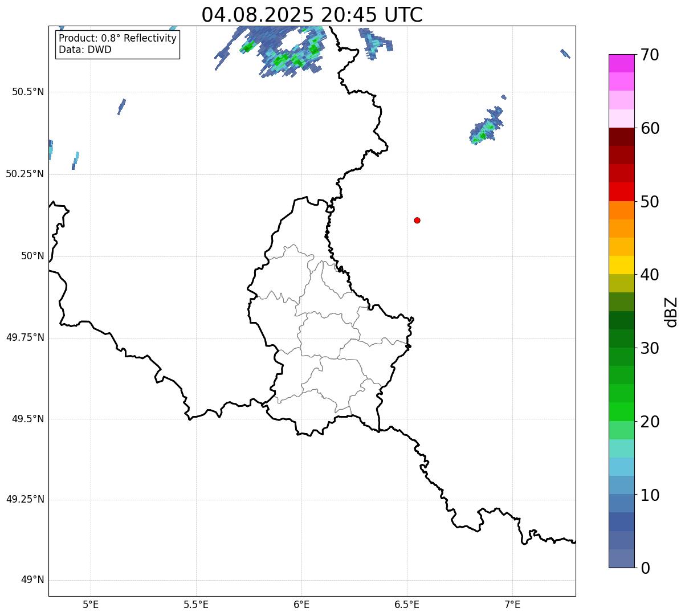Click the small echo in the map's top-right corner
The width and height of the screenshot is (685, 616).
[565, 54]
